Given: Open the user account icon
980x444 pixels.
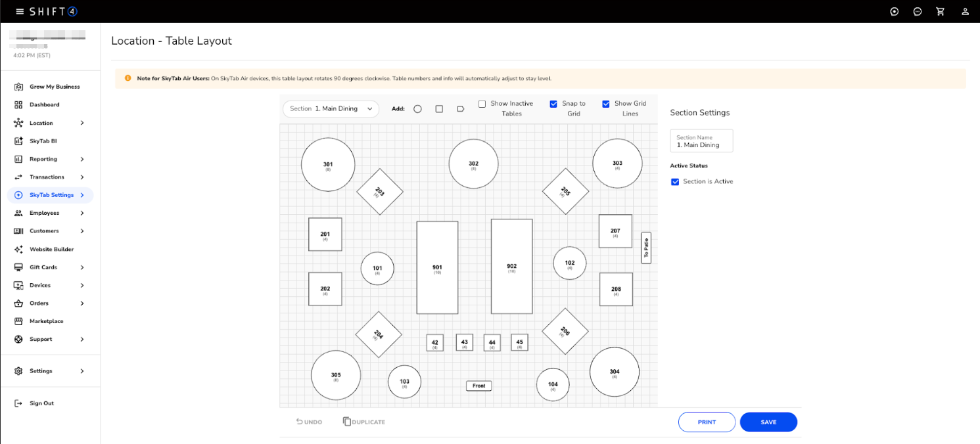Looking at the screenshot, I should pyautogui.click(x=965, y=11).
